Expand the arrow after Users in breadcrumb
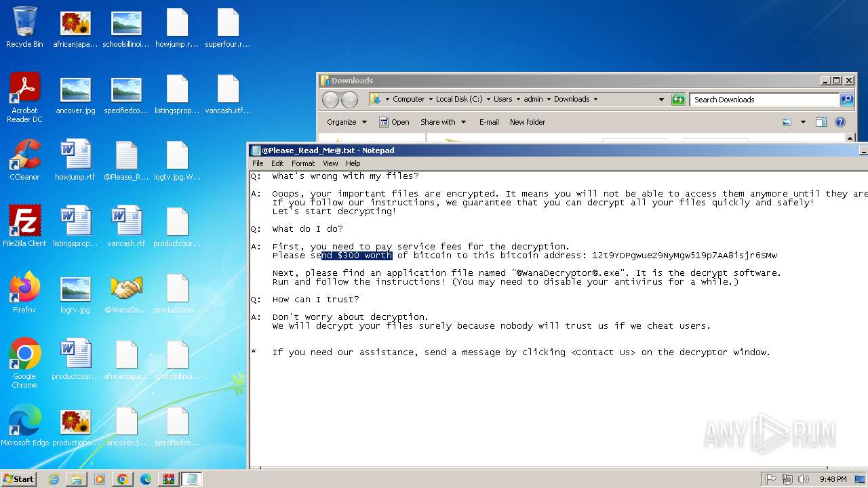Viewport: 868px width, 488px height. coord(517,100)
